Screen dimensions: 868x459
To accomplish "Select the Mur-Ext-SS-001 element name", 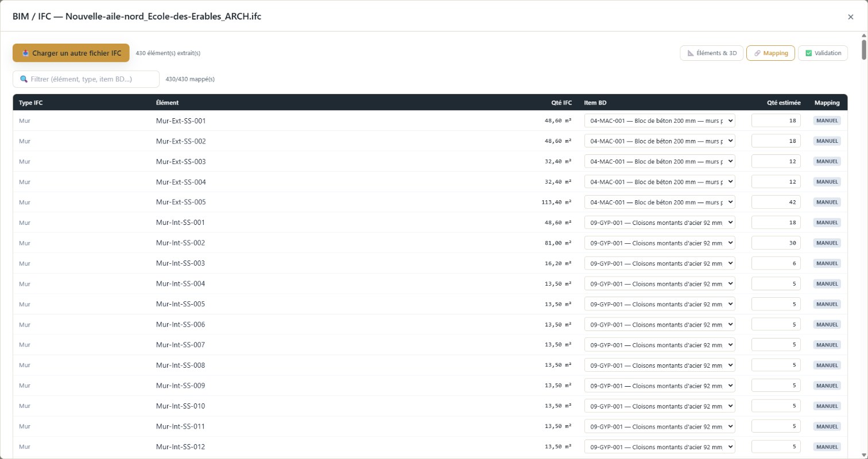I will pos(181,120).
